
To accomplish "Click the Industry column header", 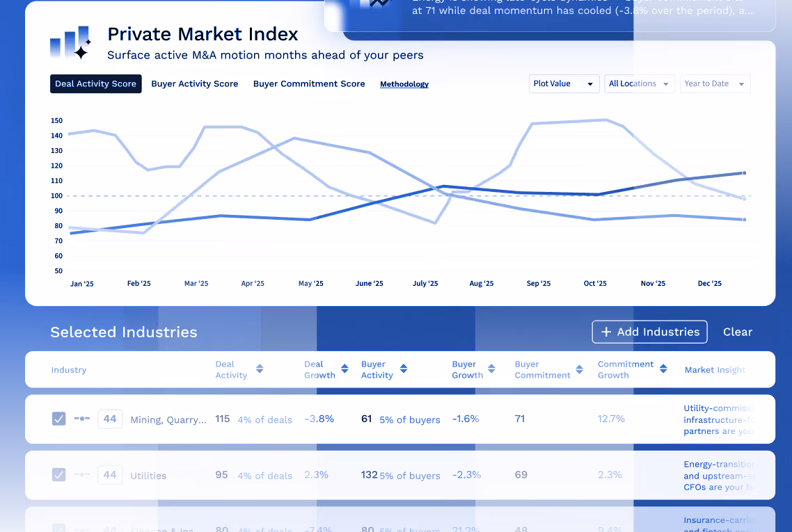I will [69, 370].
